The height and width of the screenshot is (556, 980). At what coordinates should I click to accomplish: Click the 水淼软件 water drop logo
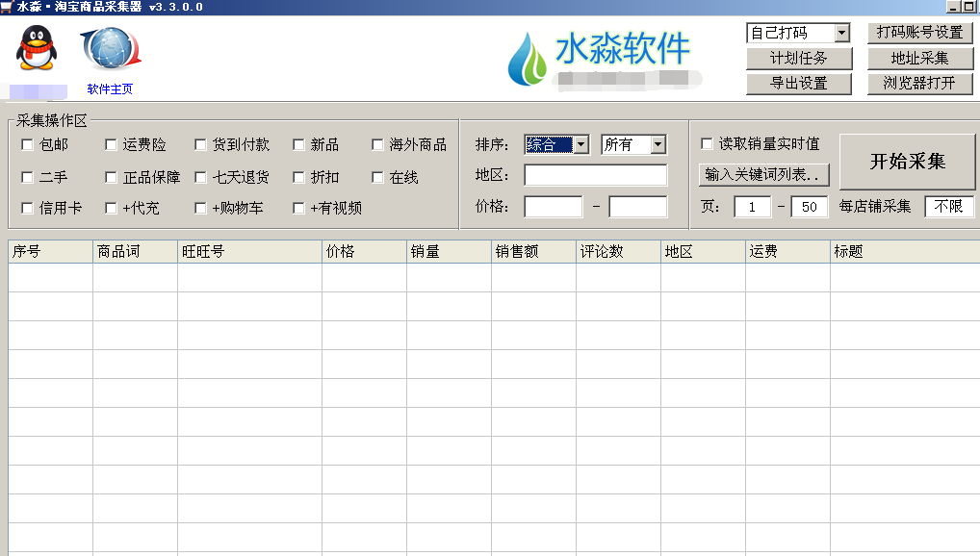(527, 60)
